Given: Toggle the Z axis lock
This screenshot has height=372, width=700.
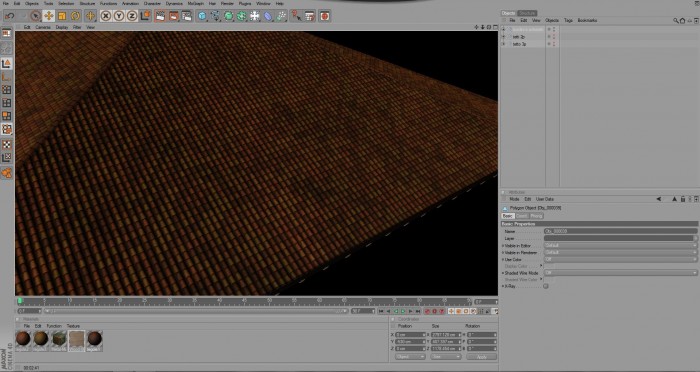Looking at the screenshot, I should pos(132,16).
